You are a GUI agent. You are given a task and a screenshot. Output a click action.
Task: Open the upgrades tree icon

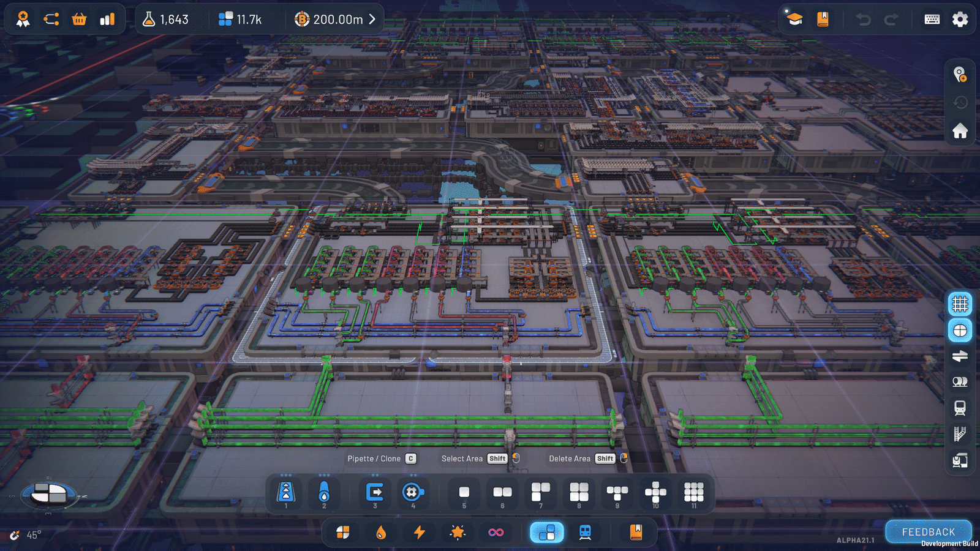click(x=51, y=19)
